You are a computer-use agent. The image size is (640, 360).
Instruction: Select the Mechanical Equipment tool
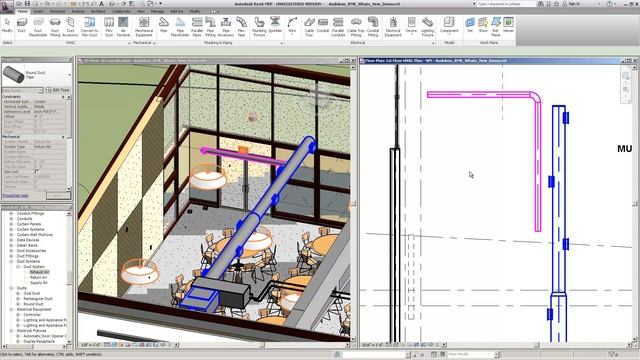click(x=144, y=27)
